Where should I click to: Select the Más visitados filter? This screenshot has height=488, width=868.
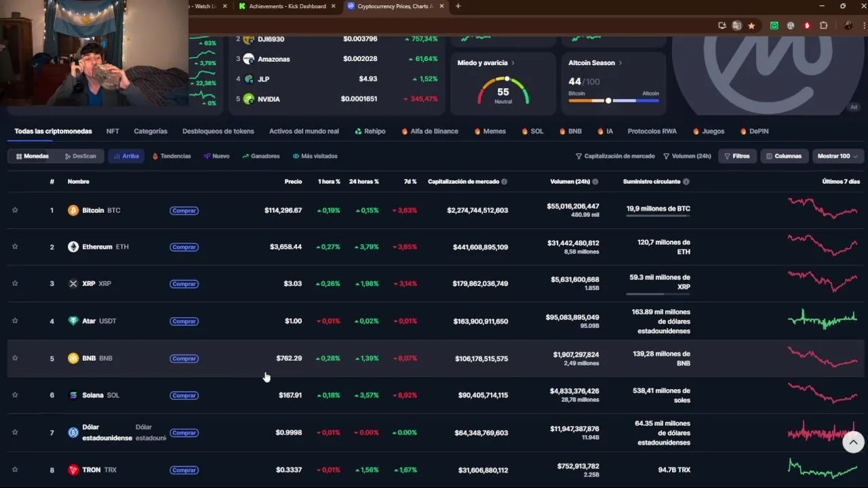[315, 156]
